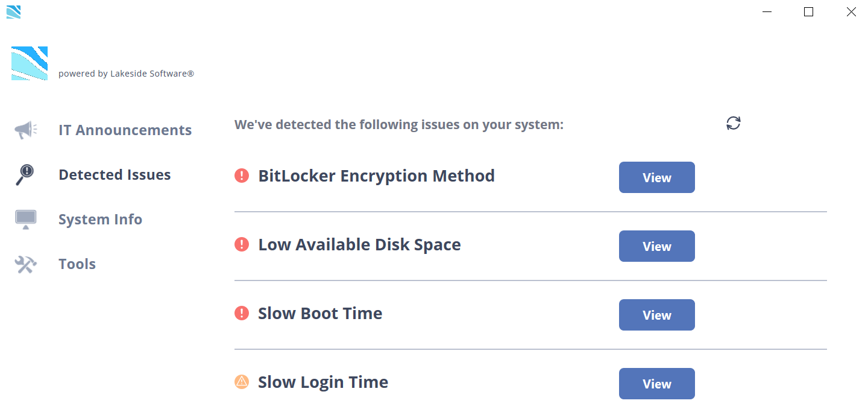The image size is (868, 415).
Task: View the Low Available Disk Space issue
Action: [656, 246]
